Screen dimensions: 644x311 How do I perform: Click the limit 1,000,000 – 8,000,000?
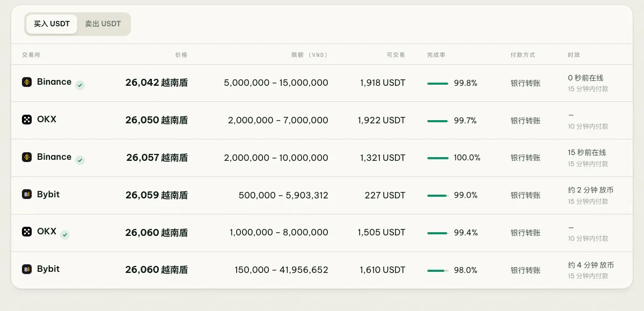click(279, 233)
